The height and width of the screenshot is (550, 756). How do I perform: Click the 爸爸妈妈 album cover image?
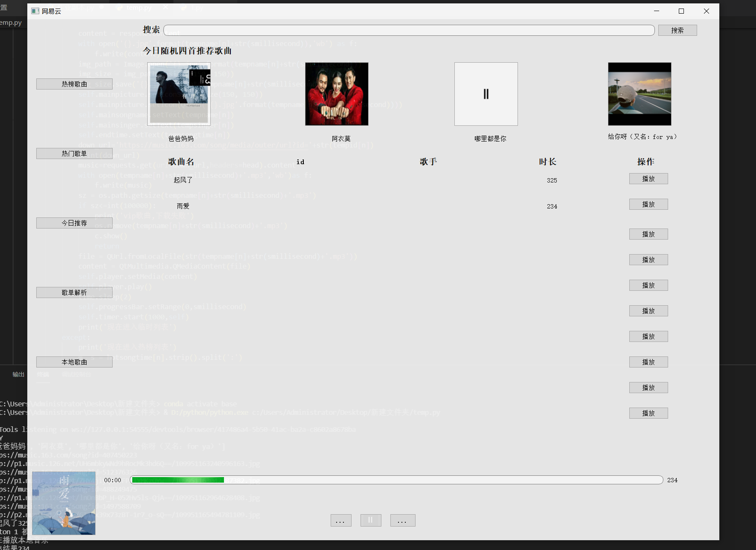(x=178, y=94)
